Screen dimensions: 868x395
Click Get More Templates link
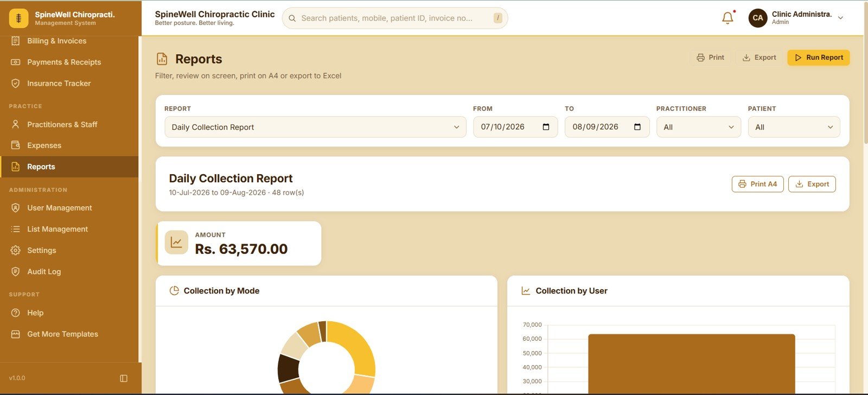click(x=69, y=334)
